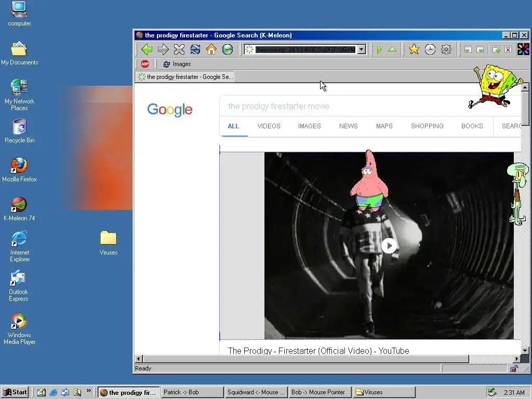
Task: Close the current tab with red X icon
Action: pos(508,49)
